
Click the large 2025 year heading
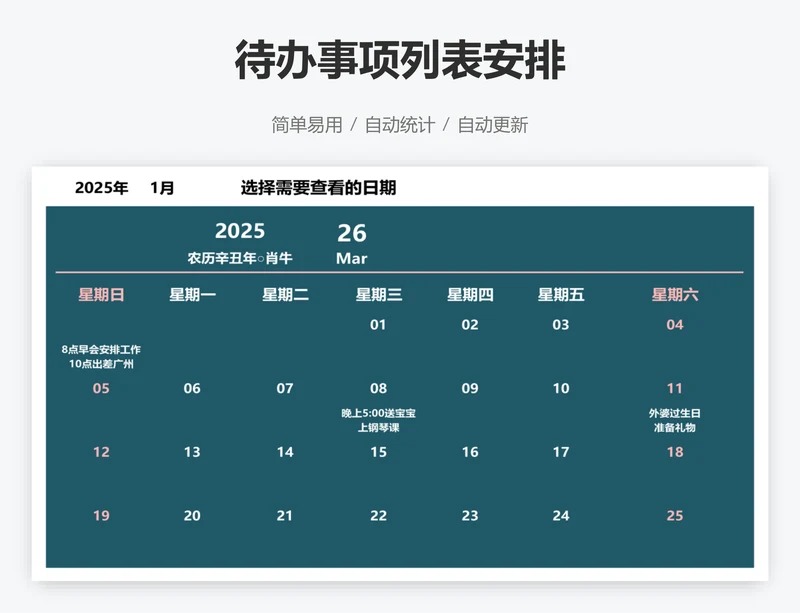pyautogui.click(x=240, y=231)
